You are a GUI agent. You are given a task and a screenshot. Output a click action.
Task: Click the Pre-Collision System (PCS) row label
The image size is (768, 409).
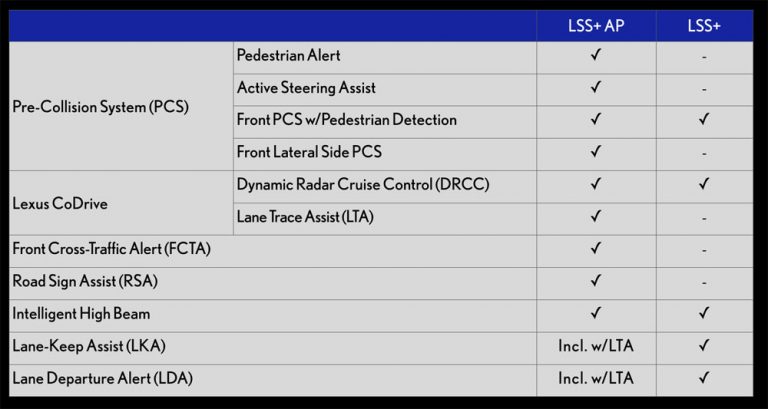click(x=101, y=105)
